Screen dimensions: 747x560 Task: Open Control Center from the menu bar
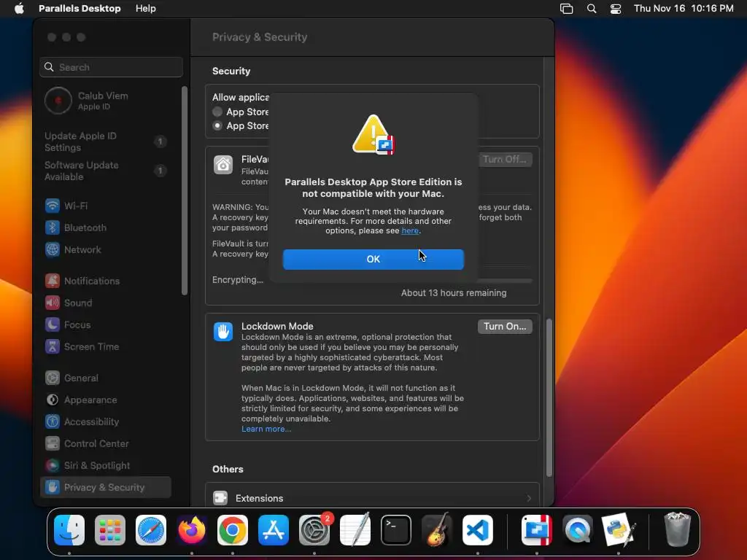616,8
